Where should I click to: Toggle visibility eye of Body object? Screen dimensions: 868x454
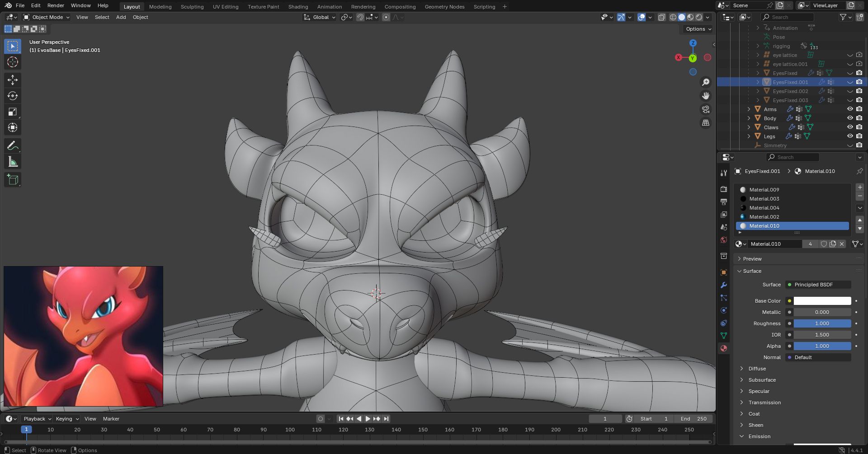point(850,118)
